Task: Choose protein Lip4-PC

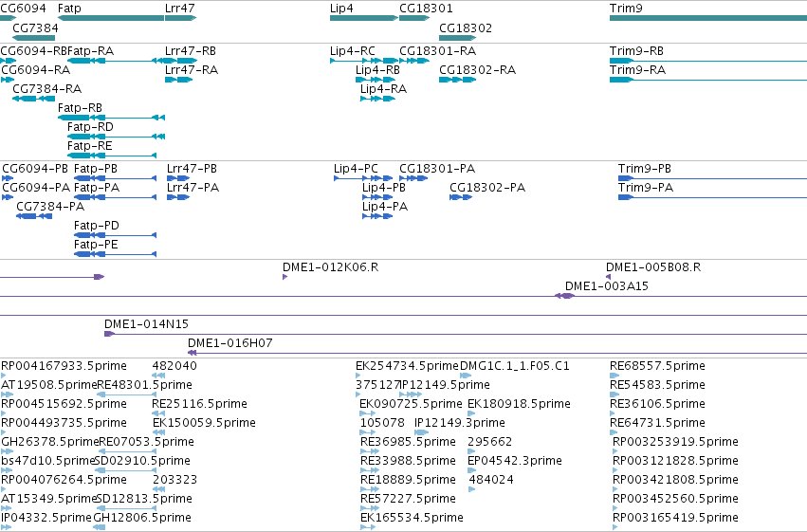Action: [x=356, y=169]
